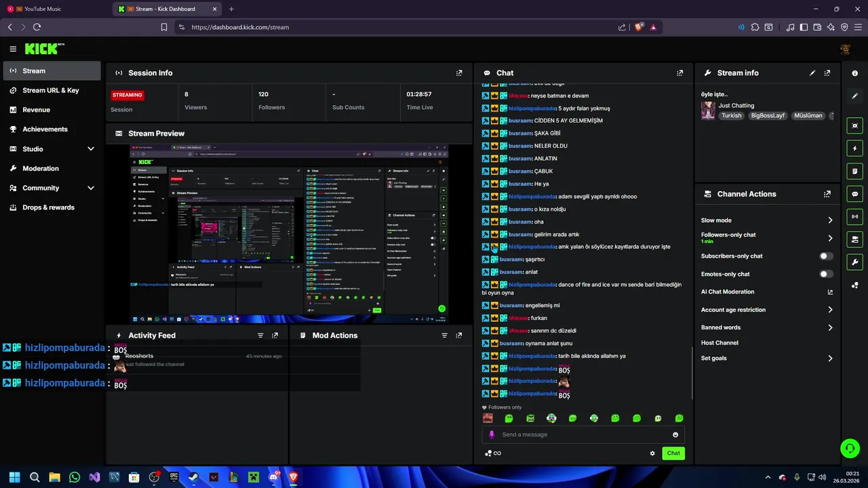The width and height of the screenshot is (868, 488).
Task: Click the browser address bar URL
Action: (240, 27)
